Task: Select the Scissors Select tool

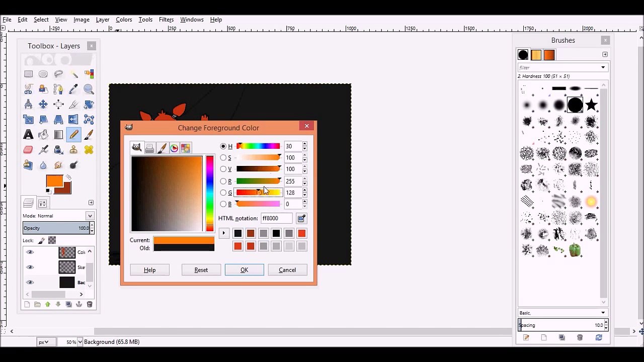Action: coord(28,89)
